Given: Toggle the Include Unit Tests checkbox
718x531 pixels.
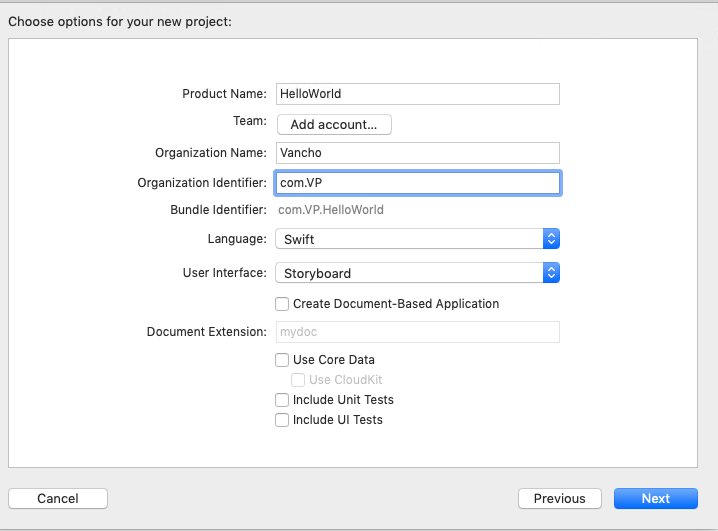Looking at the screenshot, I should tap(282, 400).
